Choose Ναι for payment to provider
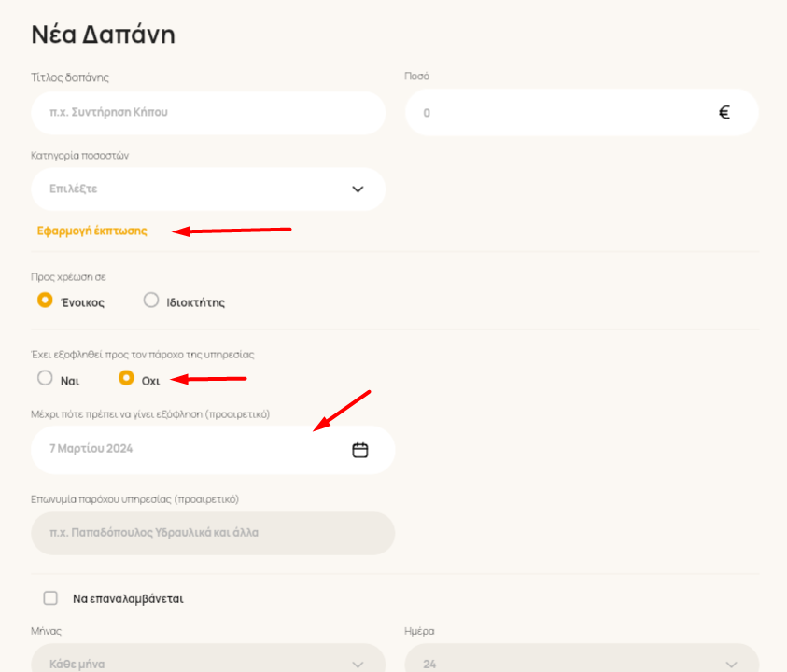This screenshot has height=672, width=787. click(45, 378)
